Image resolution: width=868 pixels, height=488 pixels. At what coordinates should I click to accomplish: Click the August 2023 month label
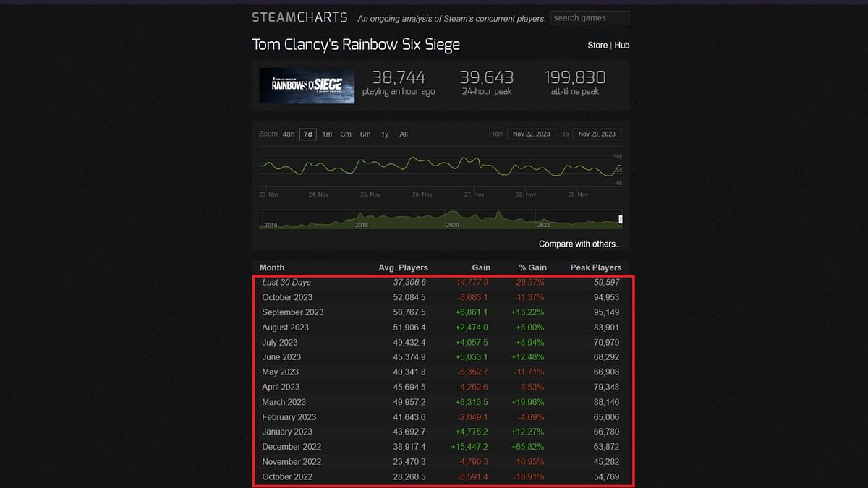click(x=286, y=328)
